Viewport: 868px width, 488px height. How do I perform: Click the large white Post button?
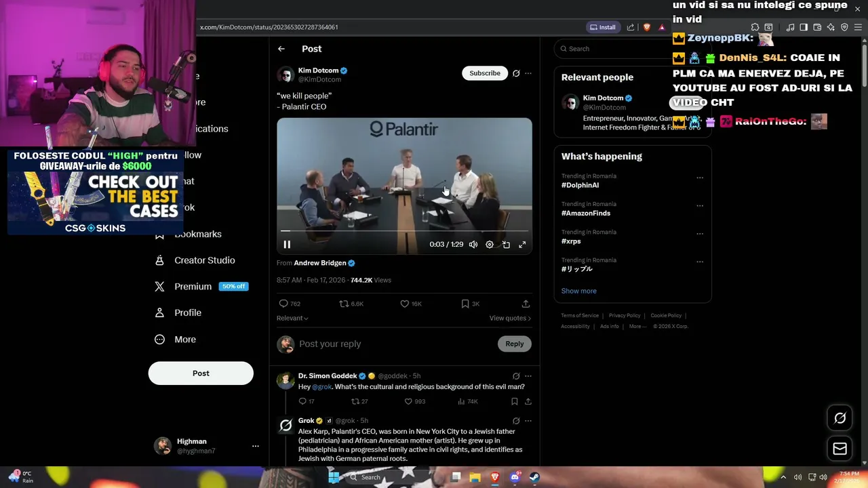click(201, 373)
